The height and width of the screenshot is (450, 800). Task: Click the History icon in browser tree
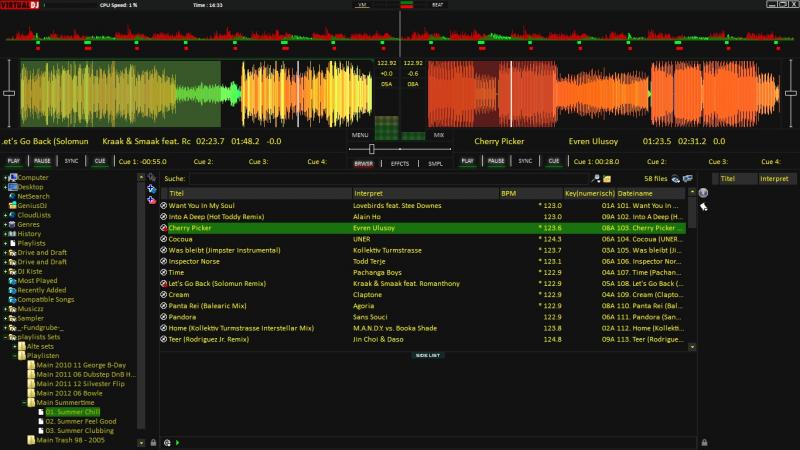pyautogui.click(x=12, y=234)
